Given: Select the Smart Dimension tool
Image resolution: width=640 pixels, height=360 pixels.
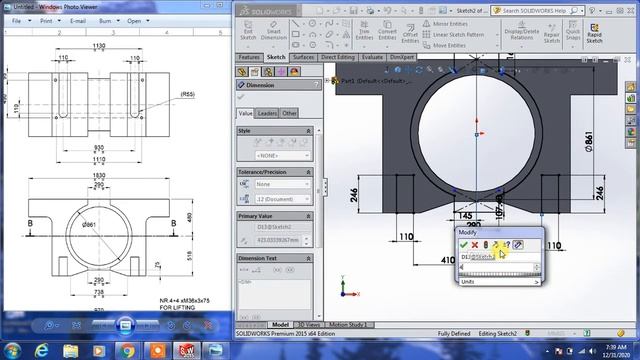Looking at the screenshot, I should (x=273, y=31).
